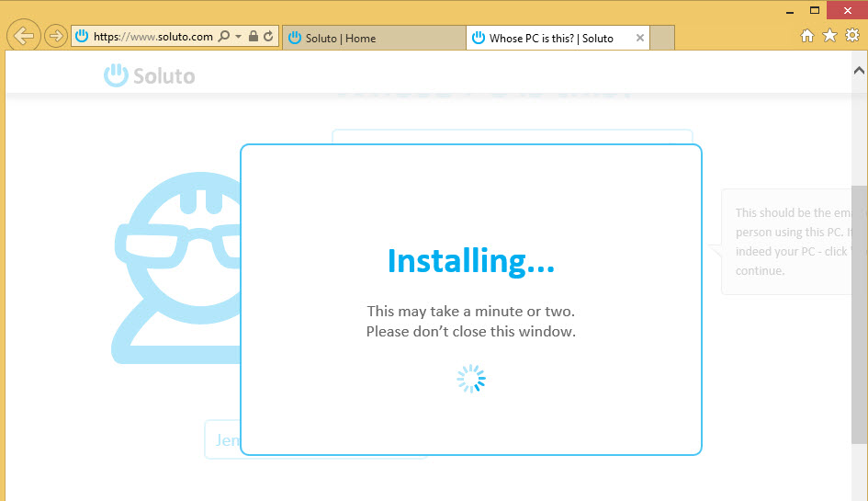Refresh the page with reload icon

point(268,37)
